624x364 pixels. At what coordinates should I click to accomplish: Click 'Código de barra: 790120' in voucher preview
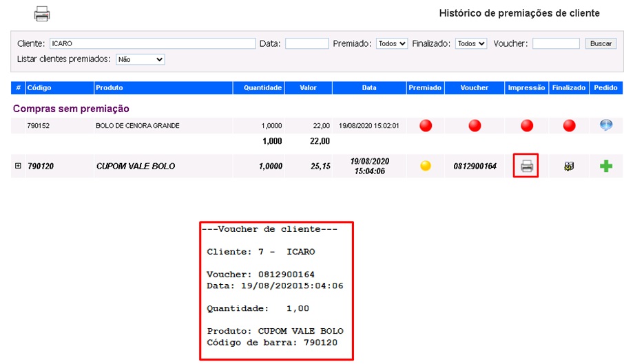(x=272, y=343)
